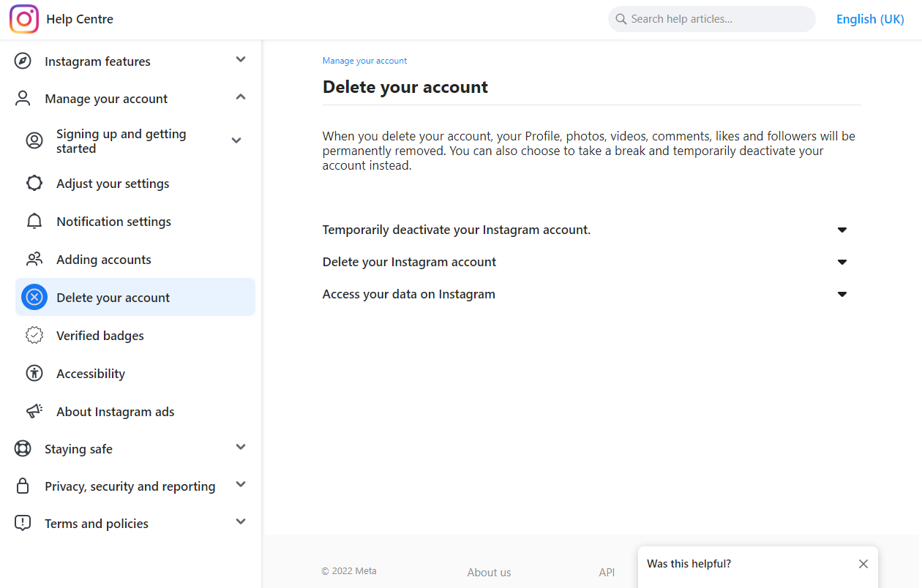Click the profile circle icon for Signing up
The image size is (922, 588).
(x=34, y=141)
